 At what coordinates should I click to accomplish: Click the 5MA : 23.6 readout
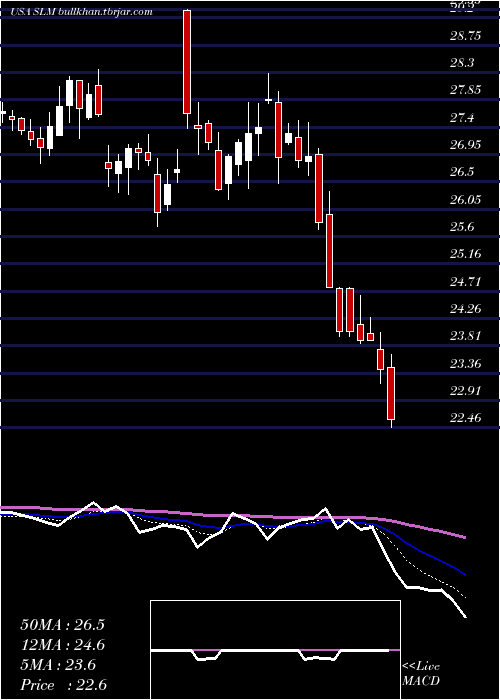[x=58, y=665]
